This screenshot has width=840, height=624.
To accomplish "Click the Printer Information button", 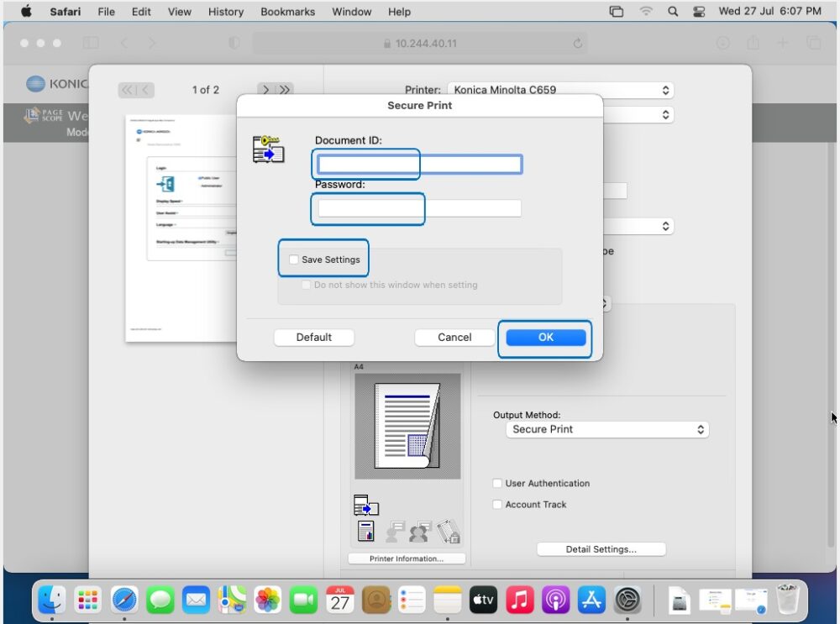I will tap(407, 558).
